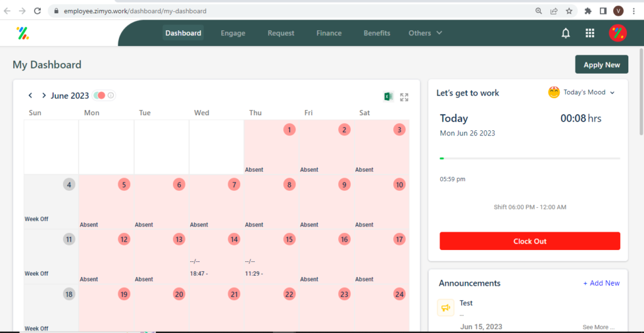Click the calendar info icon

click(x=111, y=96)
